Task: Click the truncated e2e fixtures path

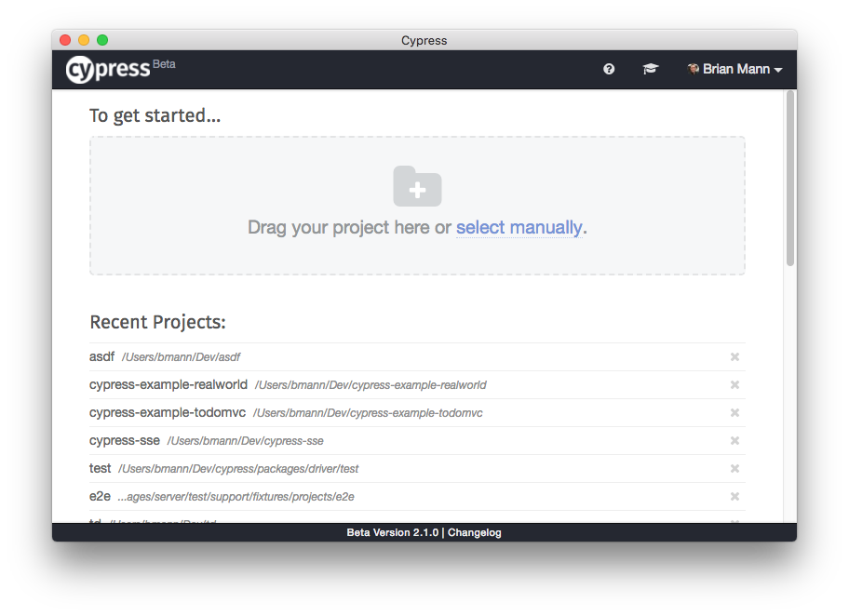Action: point(236,497)
